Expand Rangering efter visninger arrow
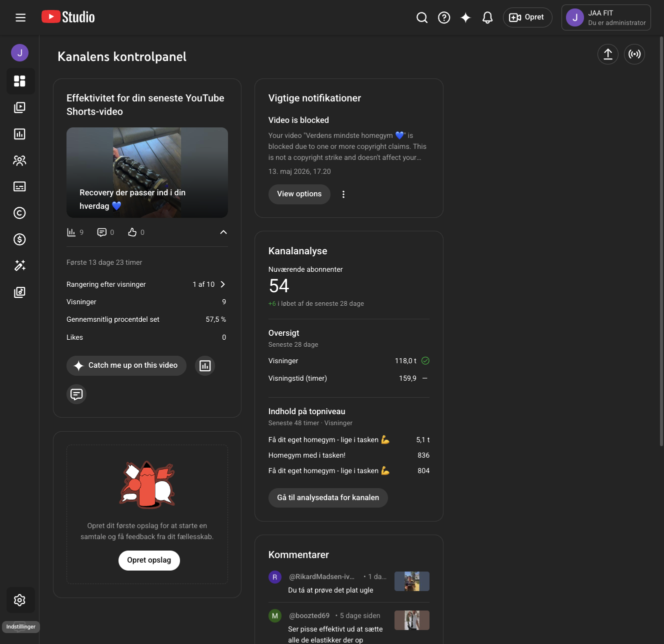The image size is (664, 644). pyautogui.click(x=223, y=284)
